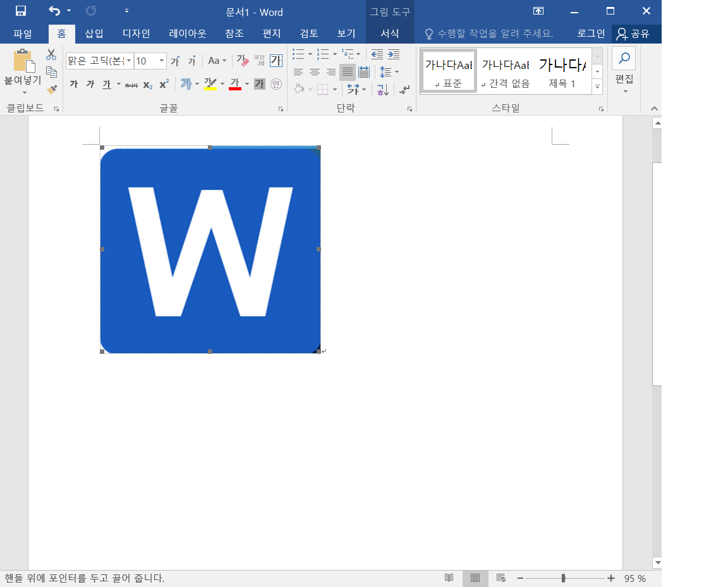
Task: Apply multilevel list
Action: [x=348, y=54]
